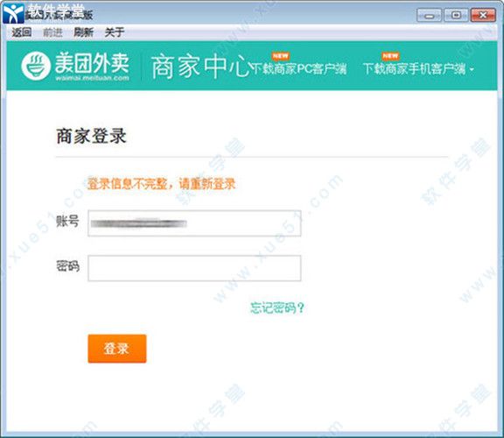Expand the 下载商家手机客户端 dropdown

click(x=418, y=68)
